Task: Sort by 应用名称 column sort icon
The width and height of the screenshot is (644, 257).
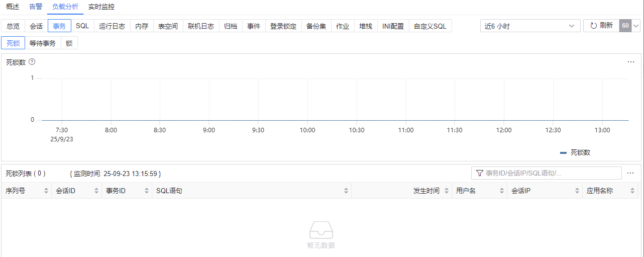Action: (632, 191)
